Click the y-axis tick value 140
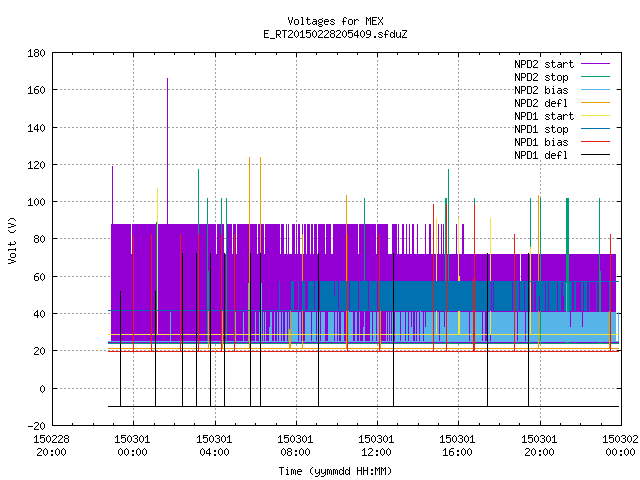The height and width of the screenshot is (480, 640). tap(36, 128)
